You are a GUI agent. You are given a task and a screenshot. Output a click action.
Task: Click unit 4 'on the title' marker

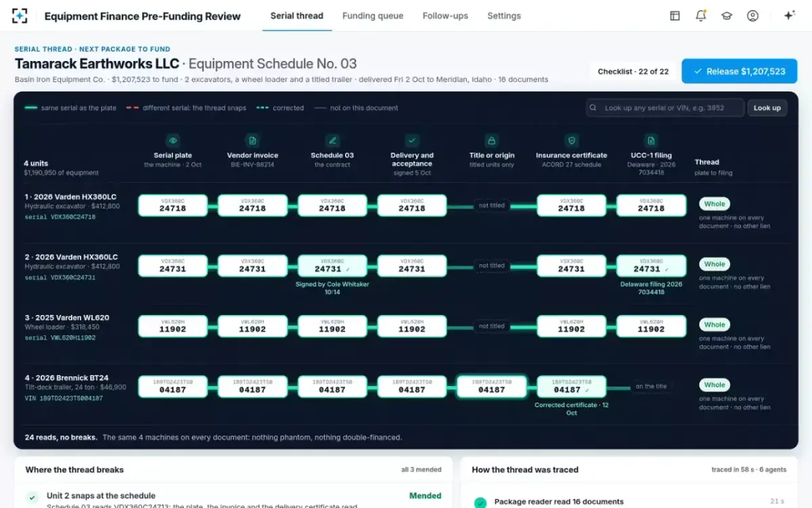coord(651,386)
